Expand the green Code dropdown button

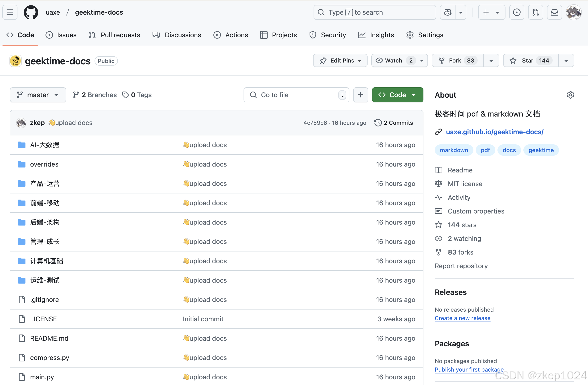[x=397, y=95]
